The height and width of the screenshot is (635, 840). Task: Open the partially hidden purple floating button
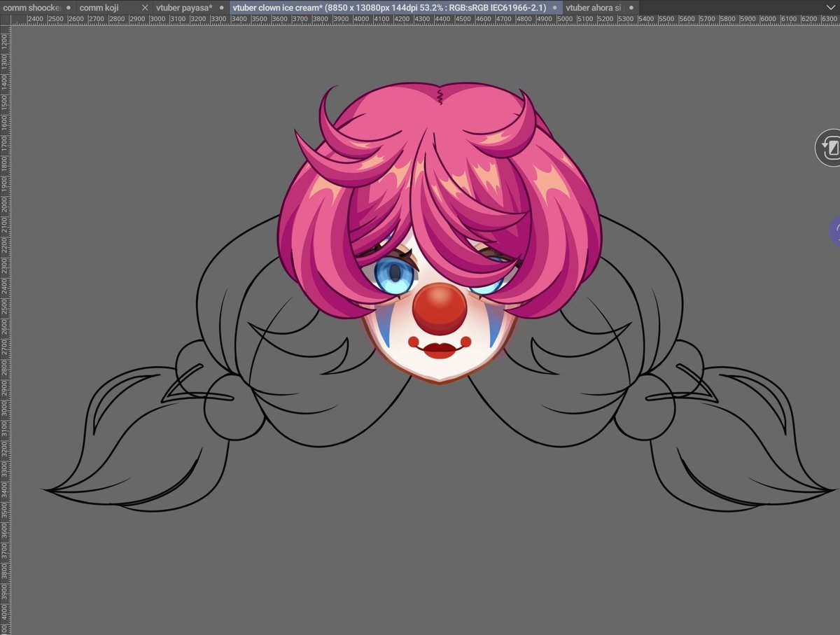(836, 231)
